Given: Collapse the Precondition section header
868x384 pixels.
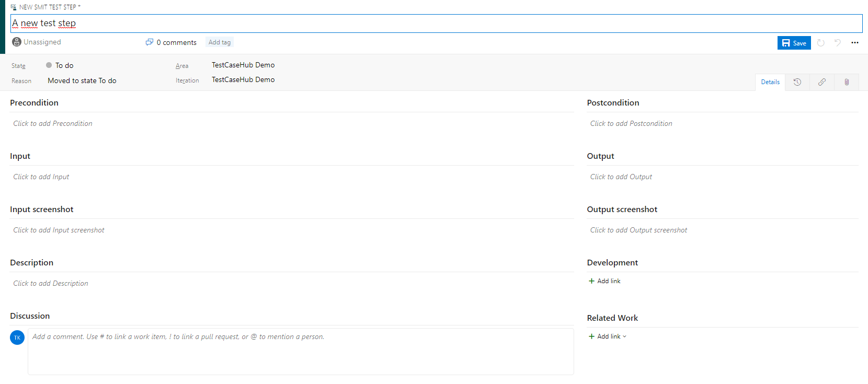Looking at the screenshot, I should [x=34, y=103].
